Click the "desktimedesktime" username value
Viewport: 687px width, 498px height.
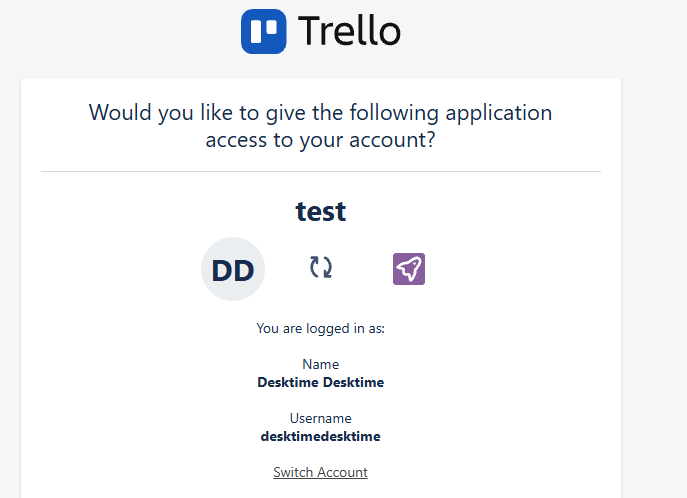321,436
